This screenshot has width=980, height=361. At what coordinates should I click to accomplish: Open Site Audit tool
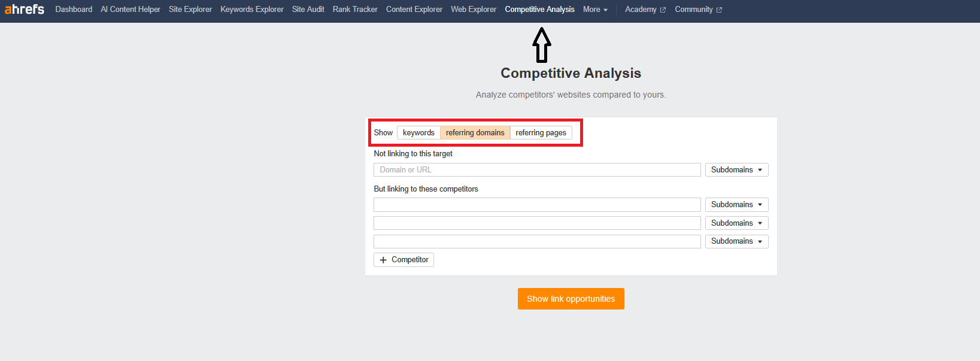pyautogui.click(x=308, y=10)
